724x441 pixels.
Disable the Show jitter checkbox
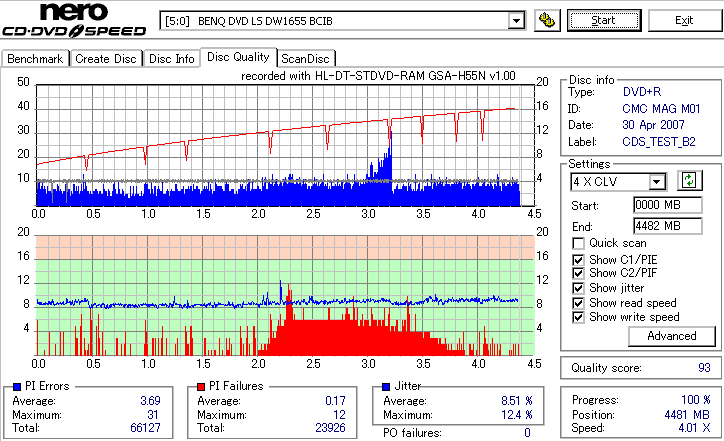(578, 289)
